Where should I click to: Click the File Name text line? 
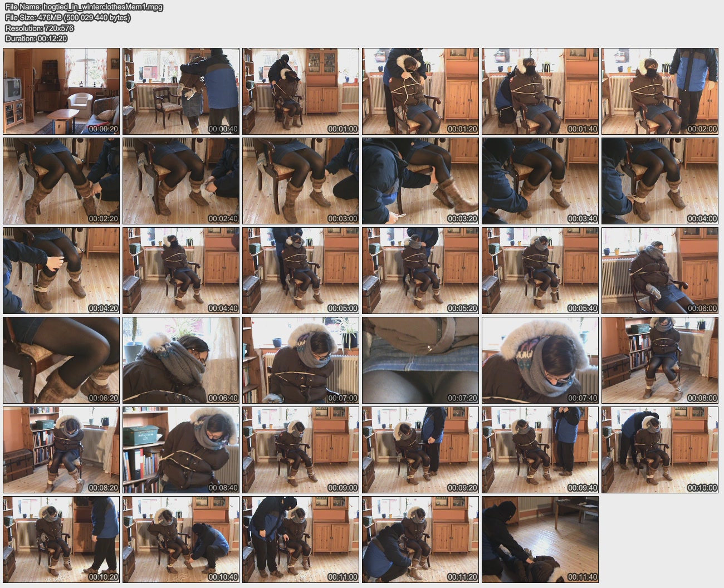coord(84,7)
